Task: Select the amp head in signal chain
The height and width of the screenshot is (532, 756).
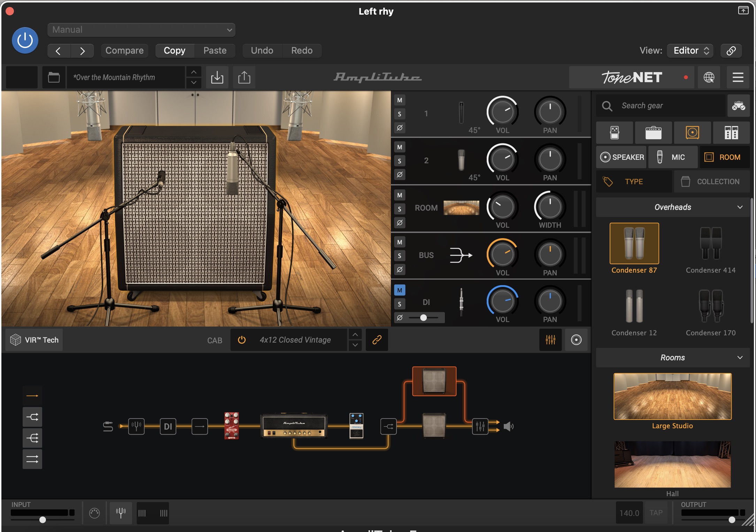Action: click(294, 425)
